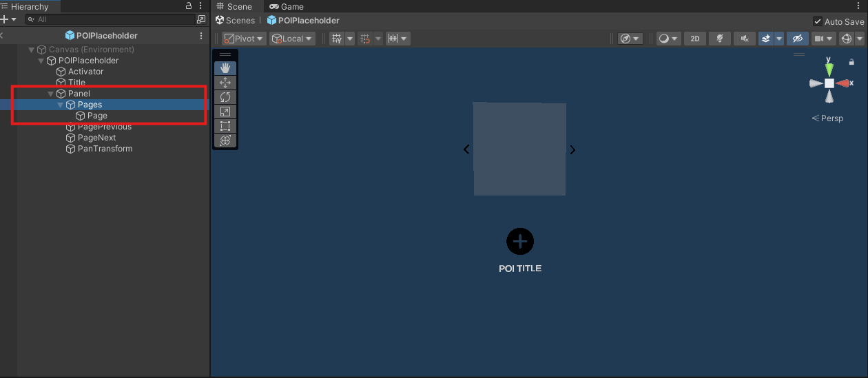Image resolution: width=868 pixels, height=378 pixels.
Task: Collapse the Panel tree node
Action: pyautogui.click(x=50, y=94)
